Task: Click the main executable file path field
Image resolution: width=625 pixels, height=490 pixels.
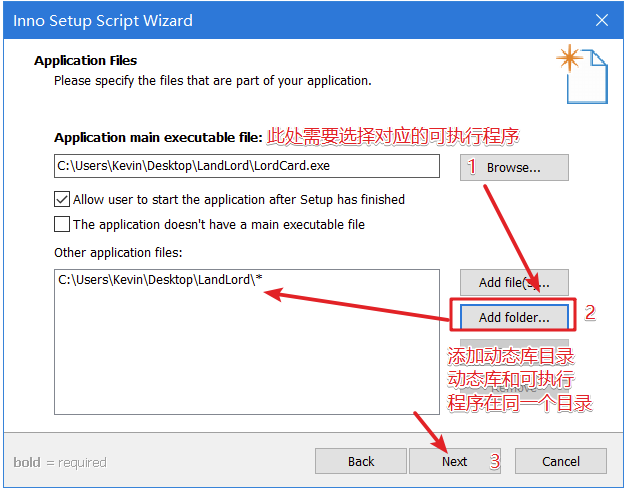Action: [x=247, y=166]
